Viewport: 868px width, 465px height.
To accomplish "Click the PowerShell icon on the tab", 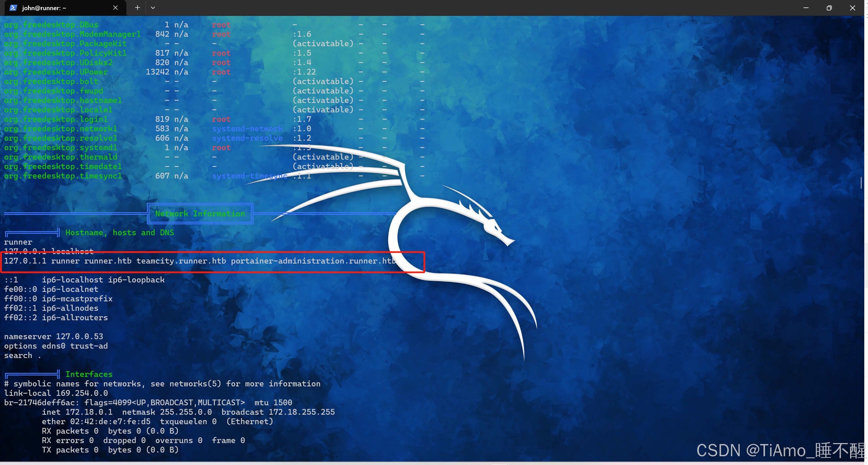I will pyautogui.click(x=13, y=8).
